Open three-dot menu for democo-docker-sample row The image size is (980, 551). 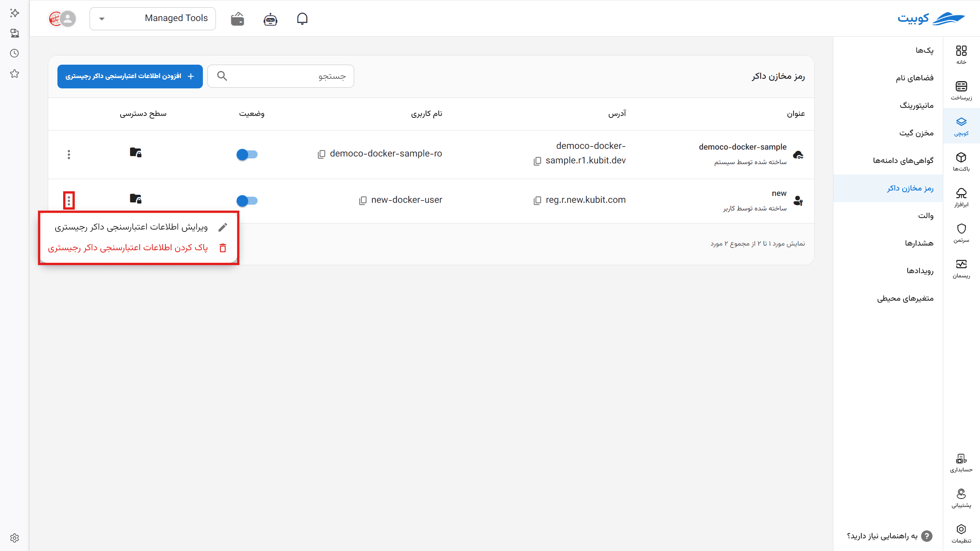[x=69, y=155]
